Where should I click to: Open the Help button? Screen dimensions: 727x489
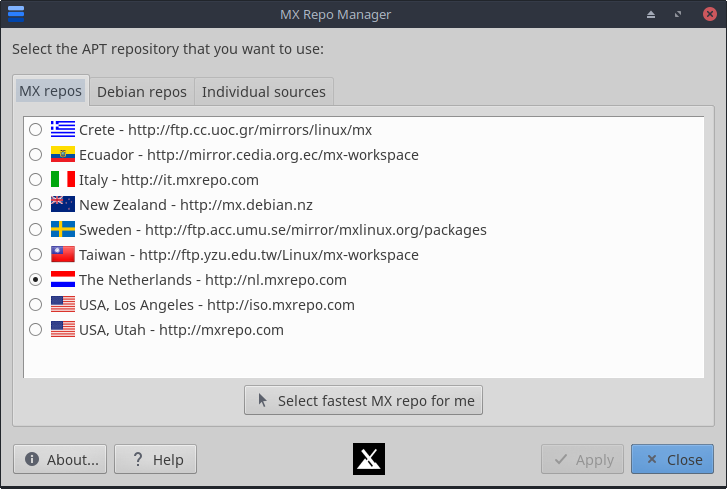click(x=155, y=459)
